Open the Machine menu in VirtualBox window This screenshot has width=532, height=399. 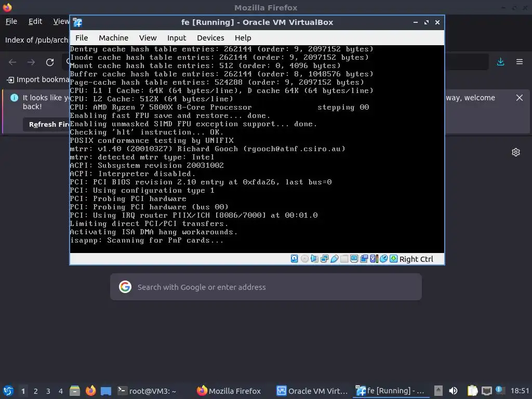[x=113, y=38]
